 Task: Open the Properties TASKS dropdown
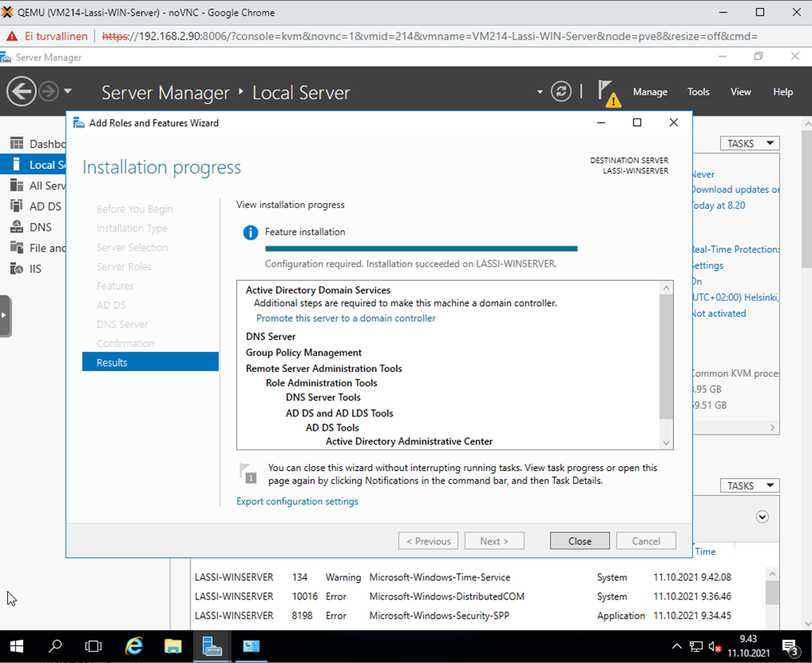click(749, 144)
